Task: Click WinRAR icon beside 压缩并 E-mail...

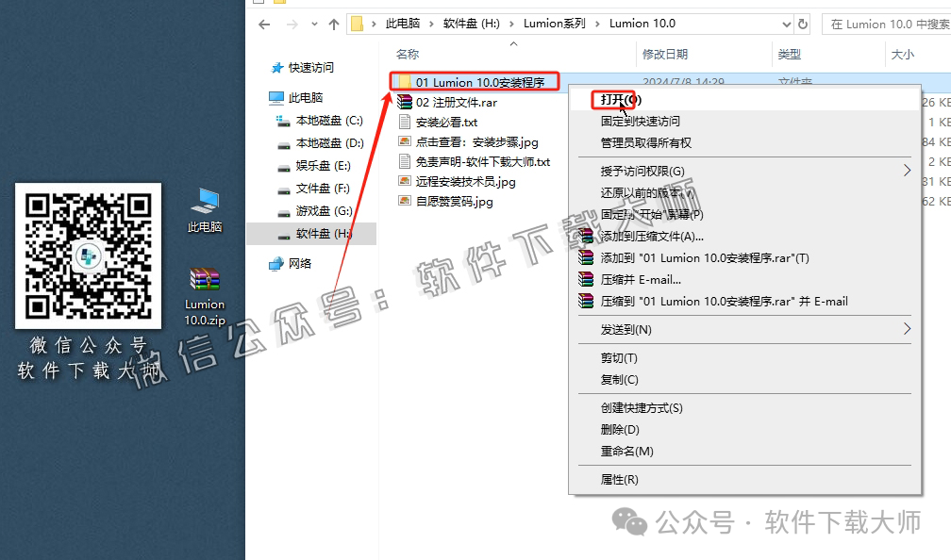Action: tap(586, 279)
